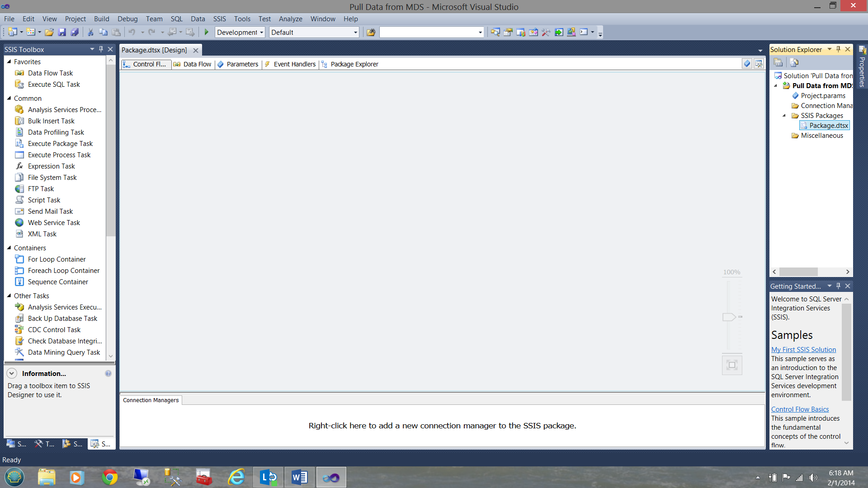Image resolution: width=868 pixels, height=488 pixels.
Task: Click the Save All toolbar icon
Action: 75,32
